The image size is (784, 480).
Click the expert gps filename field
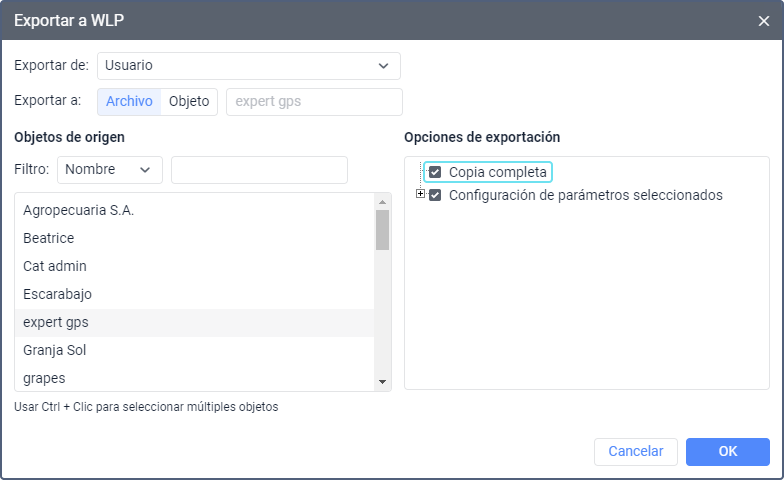(314, 101)
